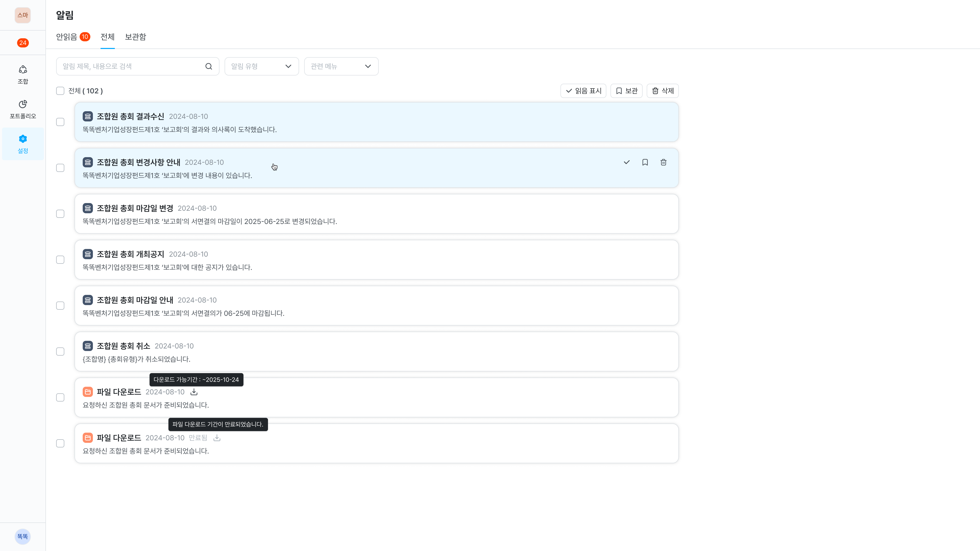This screenshot has height=551, width=980.
Task: Click the 24 notification count badge
Action: [x=23, y=43]
